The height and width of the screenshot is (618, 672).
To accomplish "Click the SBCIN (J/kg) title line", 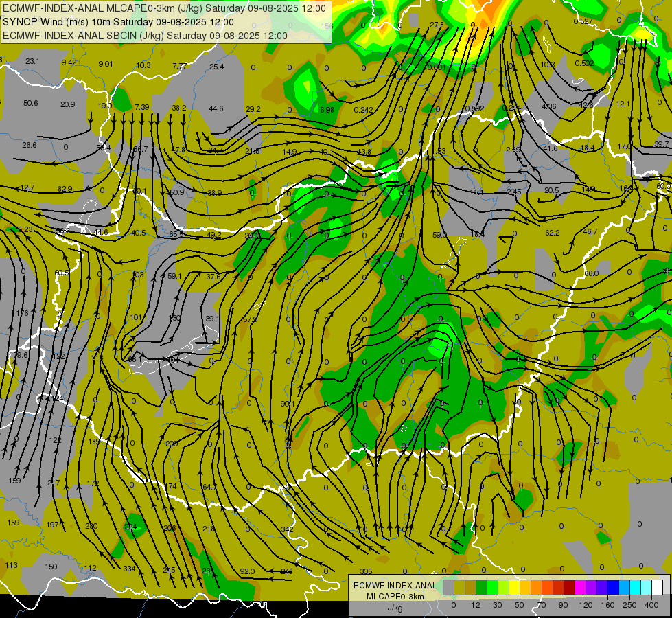I will coord(145,36).
